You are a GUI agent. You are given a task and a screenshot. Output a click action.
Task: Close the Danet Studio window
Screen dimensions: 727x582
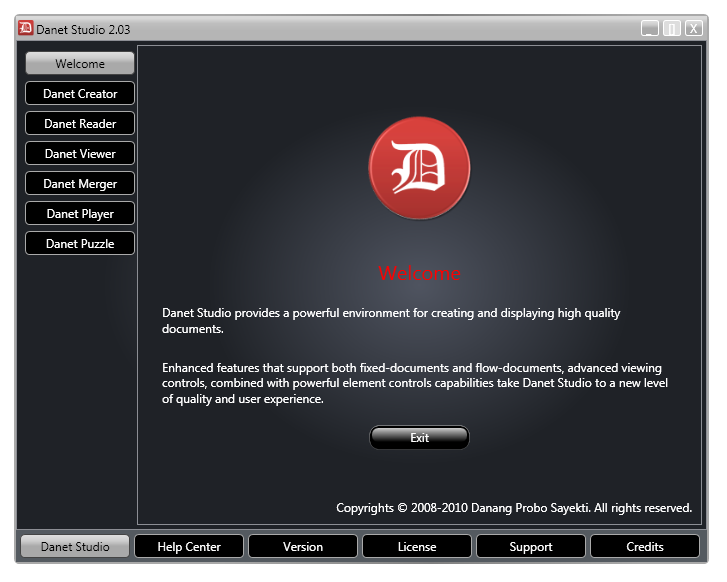[x=694, y=28]
